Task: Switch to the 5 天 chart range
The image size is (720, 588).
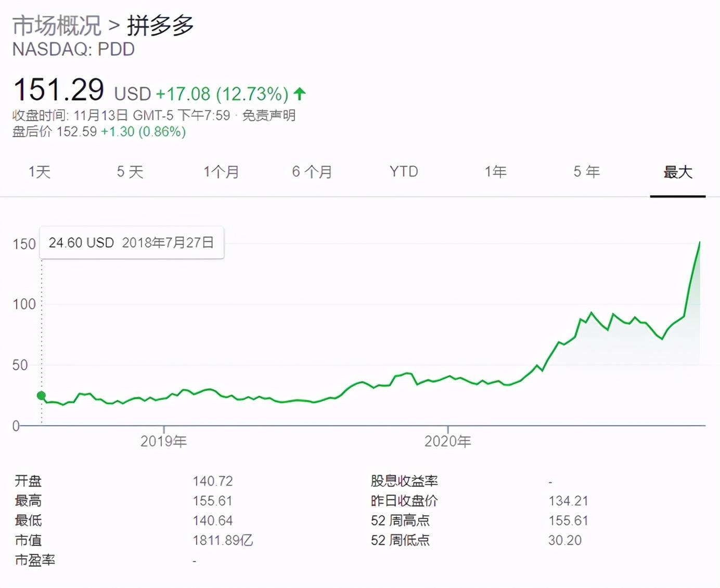Action: click(x=130, y=172)
